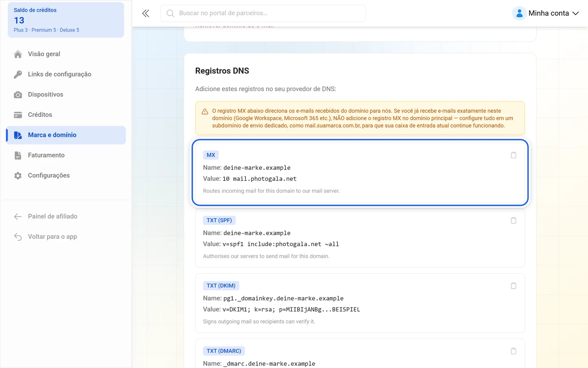Go to Links de configuração
The image size is (588, 368).
(66, 74)
